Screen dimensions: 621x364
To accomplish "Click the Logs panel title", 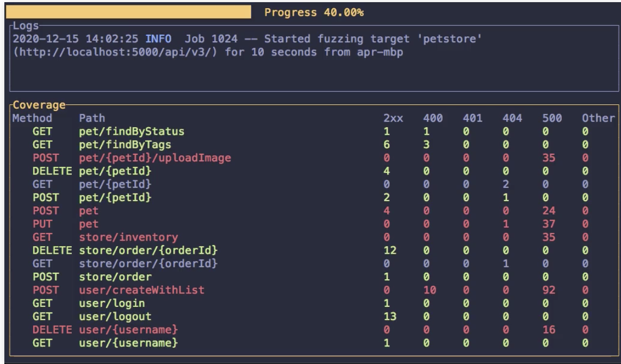I will pyautogui.click(x=26, y=26).
